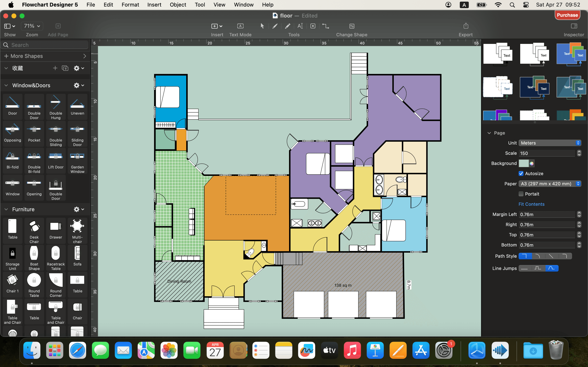Select the arc Line Jumps style
The height and width of the screenshot is (367, 588).
[552, 268]
